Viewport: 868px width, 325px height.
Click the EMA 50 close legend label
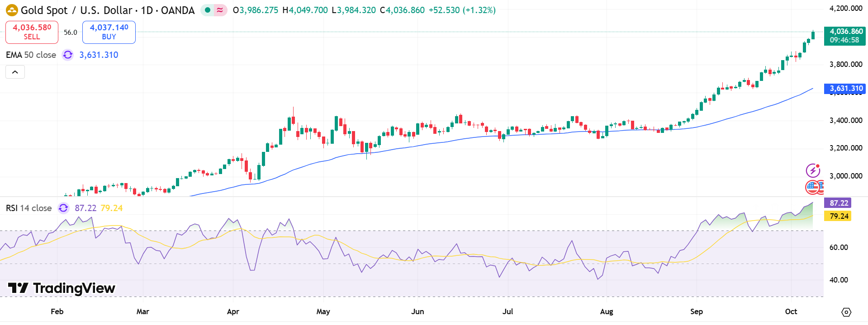31,55
